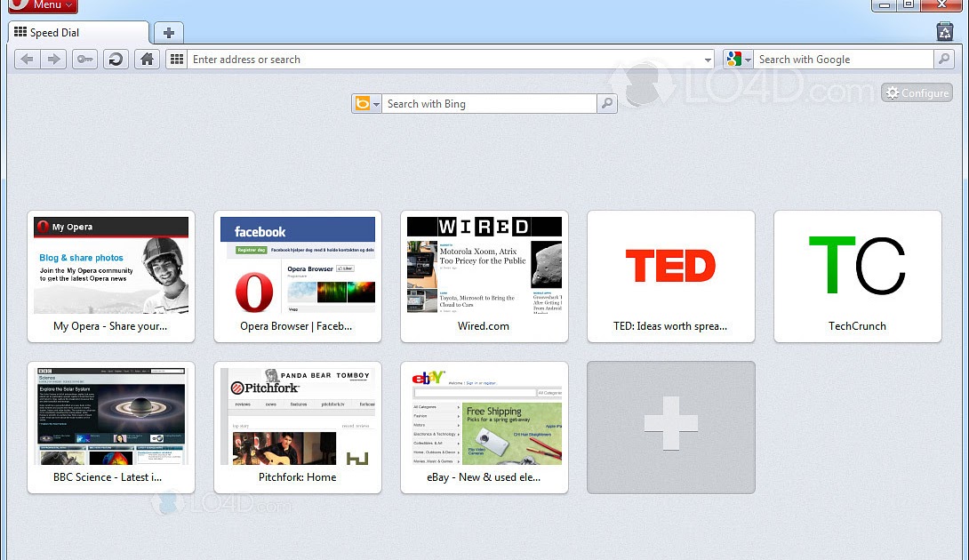The image size is (969, 560).
Task: Open the eBay speed dial tile
Action: 484,427
